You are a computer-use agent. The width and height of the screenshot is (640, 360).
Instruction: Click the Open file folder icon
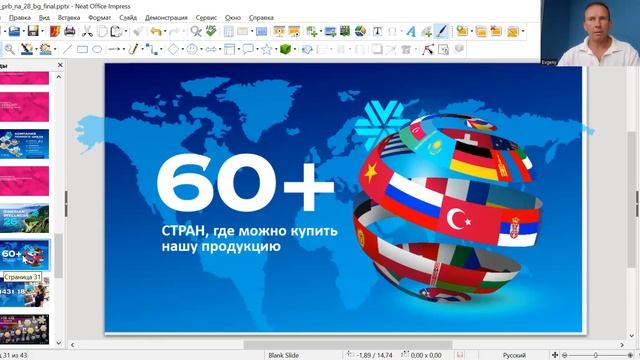click(x=14, y=31)
